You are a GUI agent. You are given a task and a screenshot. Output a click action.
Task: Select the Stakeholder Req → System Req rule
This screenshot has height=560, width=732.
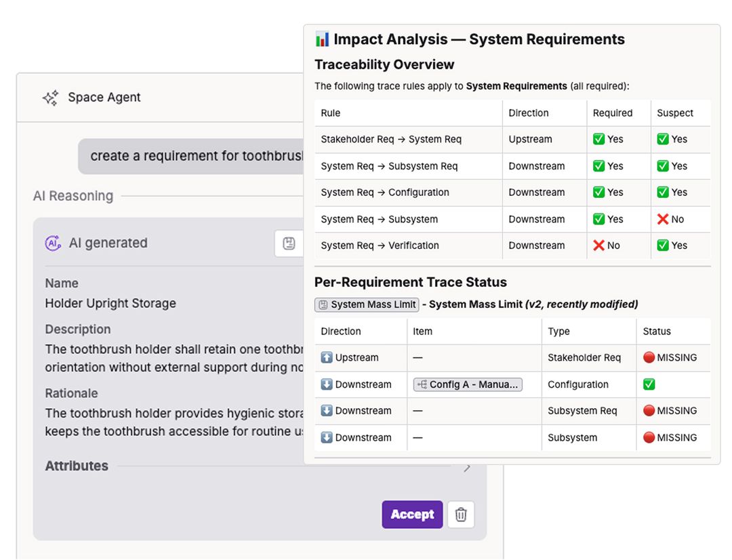391,139
